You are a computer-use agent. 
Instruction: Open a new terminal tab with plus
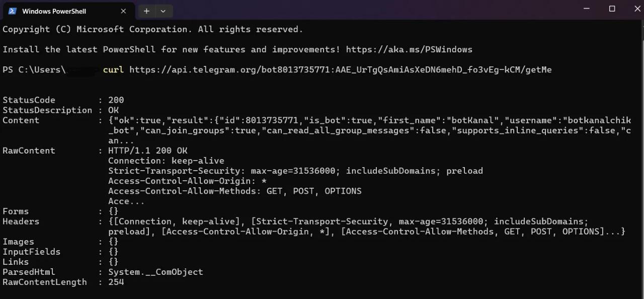(x=146, y=11)
